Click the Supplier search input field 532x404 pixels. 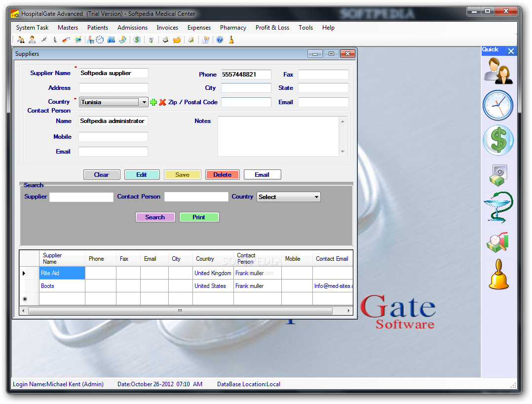pyautogui.click(x=81, y=197)
